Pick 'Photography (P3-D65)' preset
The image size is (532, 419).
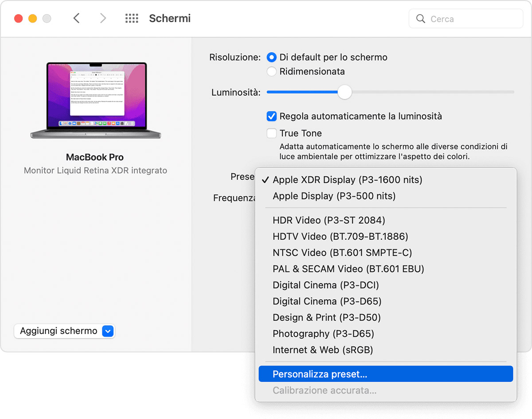pos(323,334)
